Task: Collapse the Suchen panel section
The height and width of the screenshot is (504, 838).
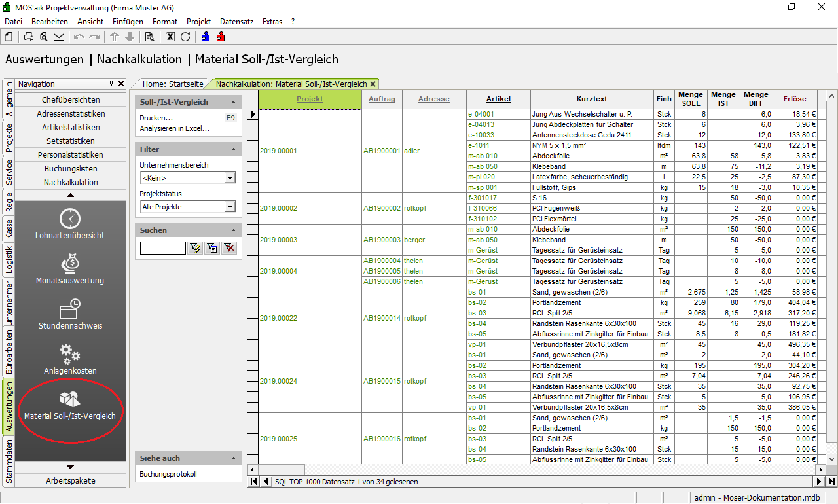Action: (x=233, y=230)
